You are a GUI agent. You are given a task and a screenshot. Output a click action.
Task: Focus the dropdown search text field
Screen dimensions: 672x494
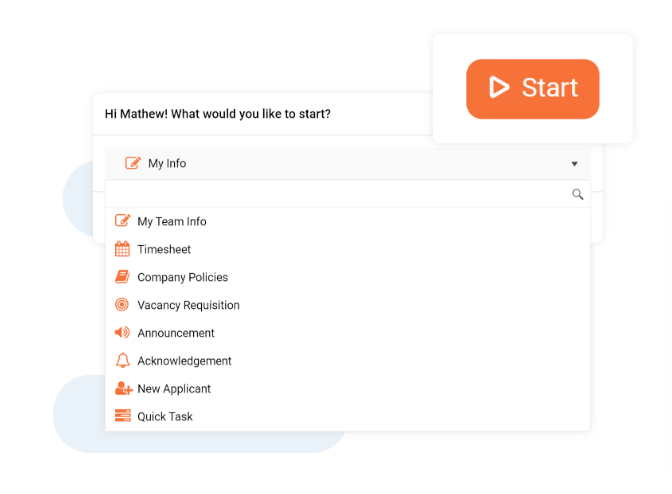click(339, 194)
